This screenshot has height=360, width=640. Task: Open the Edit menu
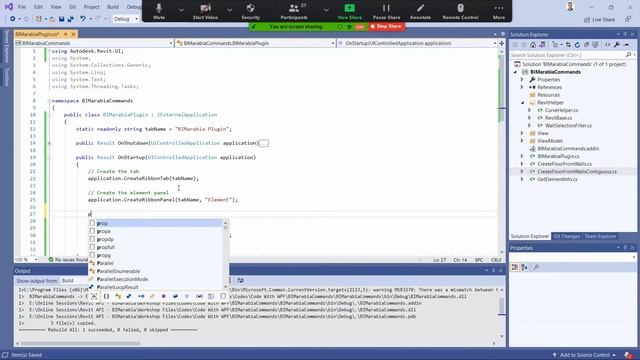pyautogui.click(x=38, y=7)
